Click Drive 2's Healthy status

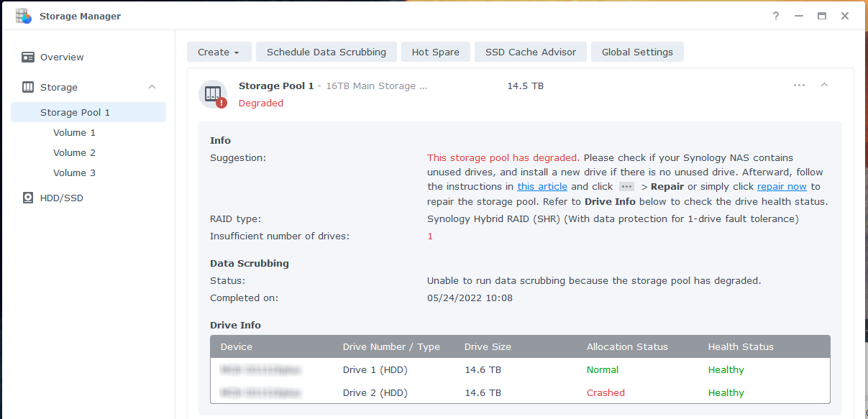pos(726,392)
